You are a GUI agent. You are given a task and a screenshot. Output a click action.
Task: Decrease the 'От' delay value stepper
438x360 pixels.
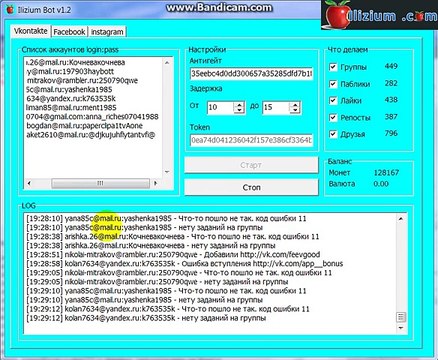click(239, 110)
